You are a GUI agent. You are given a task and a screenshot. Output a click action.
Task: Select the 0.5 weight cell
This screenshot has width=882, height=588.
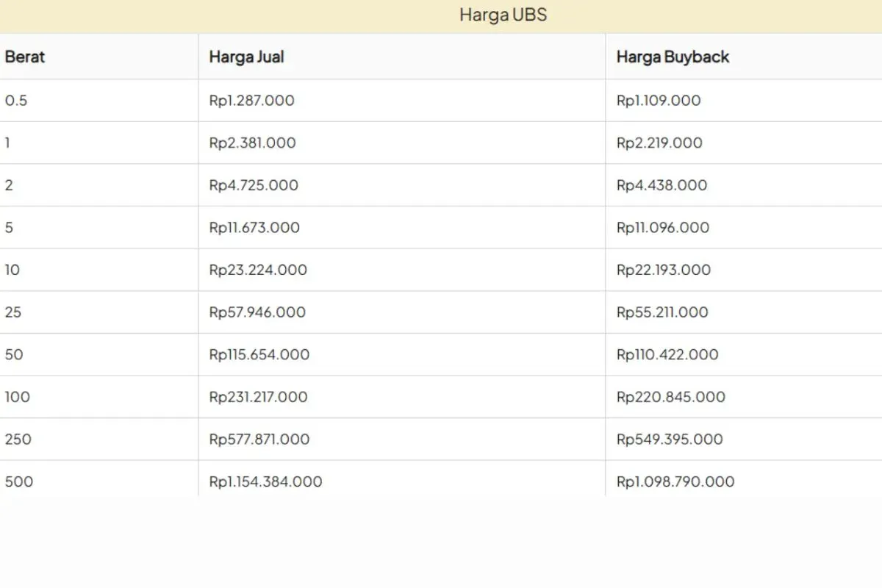tap(16, 101)
